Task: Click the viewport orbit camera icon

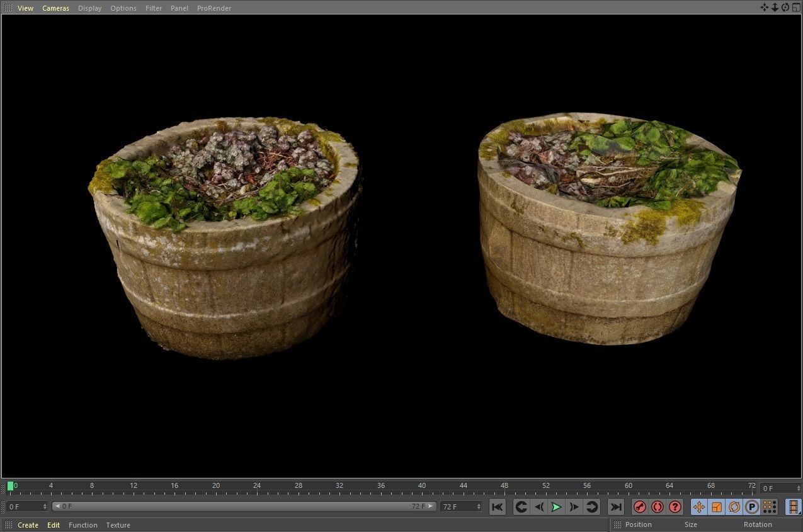Action: point(785,8)
